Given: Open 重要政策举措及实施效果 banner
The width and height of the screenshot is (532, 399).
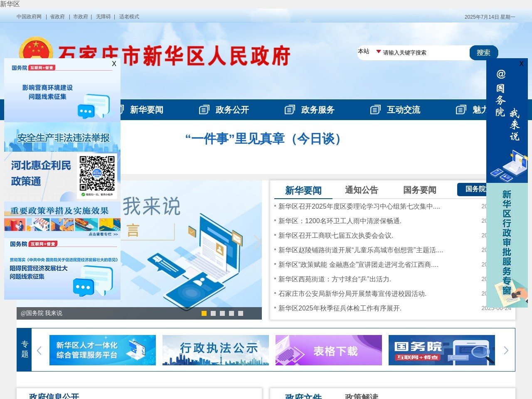Looking at the screenshot, I should tap(62, 219).
